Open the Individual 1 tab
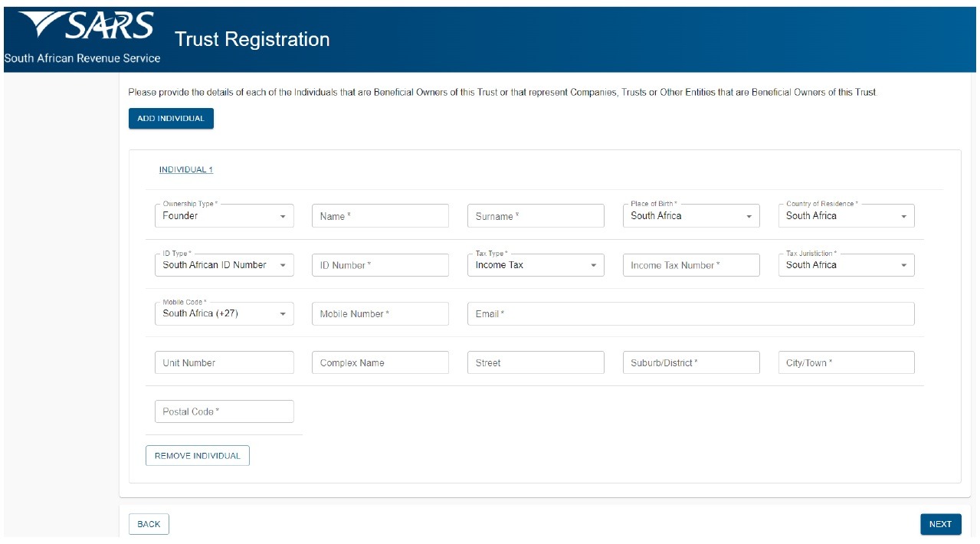 [x=186, y=170]
